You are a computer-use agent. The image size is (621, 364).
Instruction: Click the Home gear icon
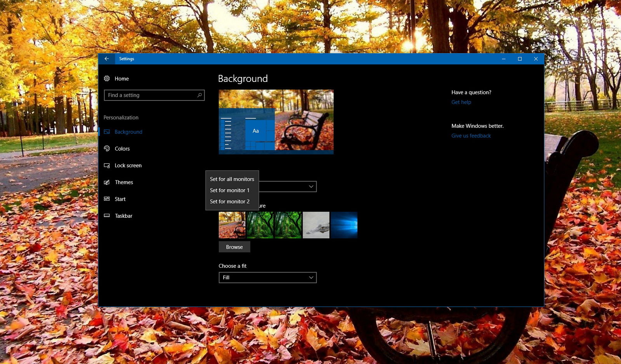tap(107, 78)
